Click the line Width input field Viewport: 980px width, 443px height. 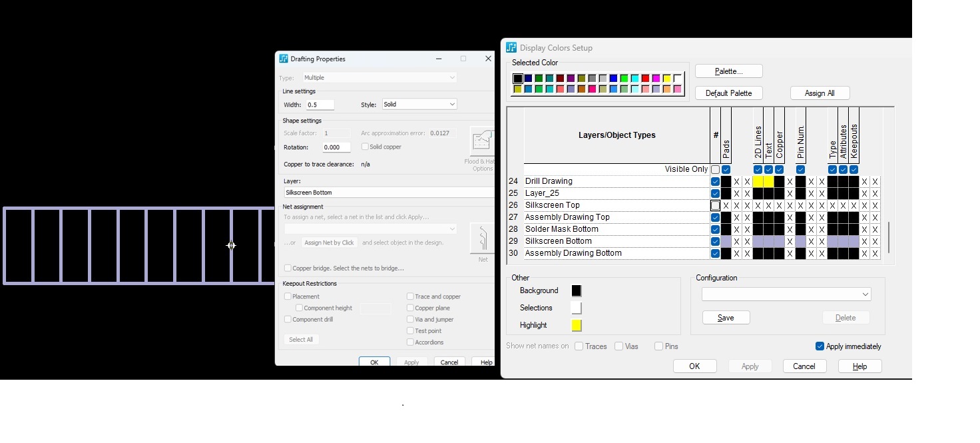320,105
